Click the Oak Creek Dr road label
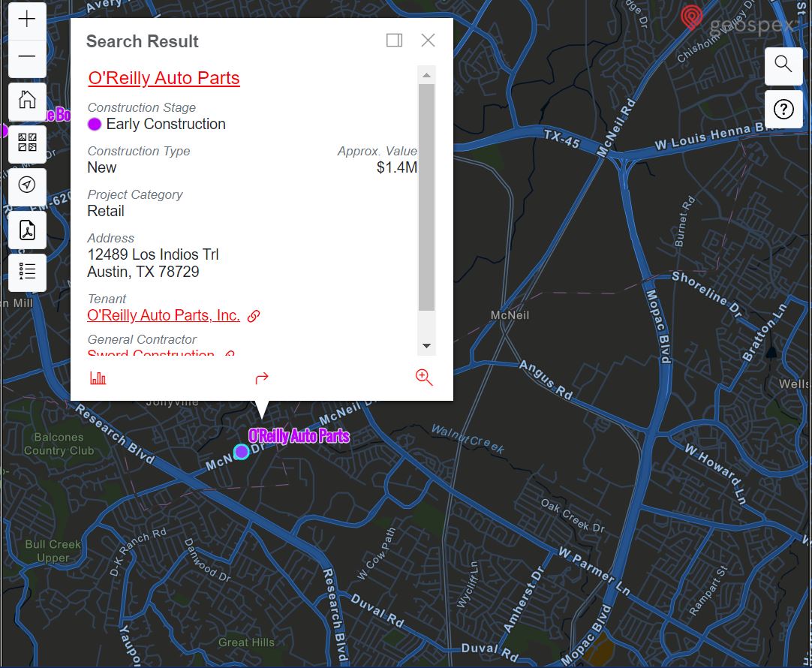812x668 pixels. pyautogui.click(x=573, y=516)
